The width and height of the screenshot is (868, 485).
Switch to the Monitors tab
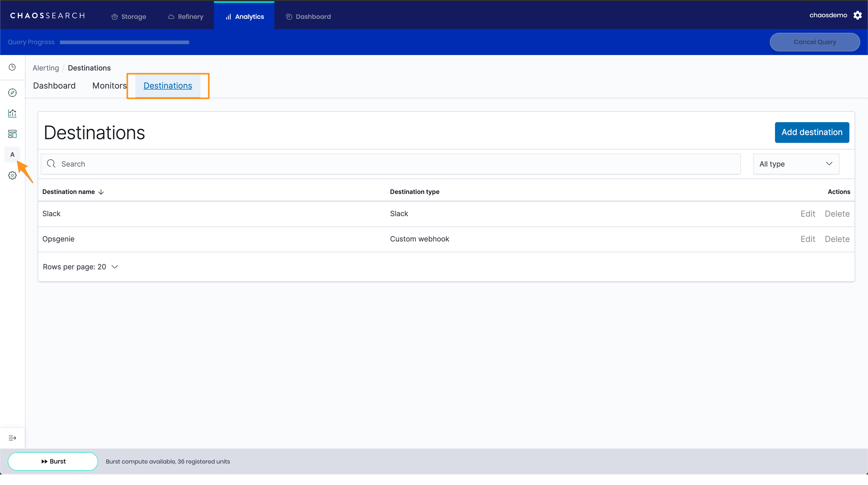click(x=109, y=86)
